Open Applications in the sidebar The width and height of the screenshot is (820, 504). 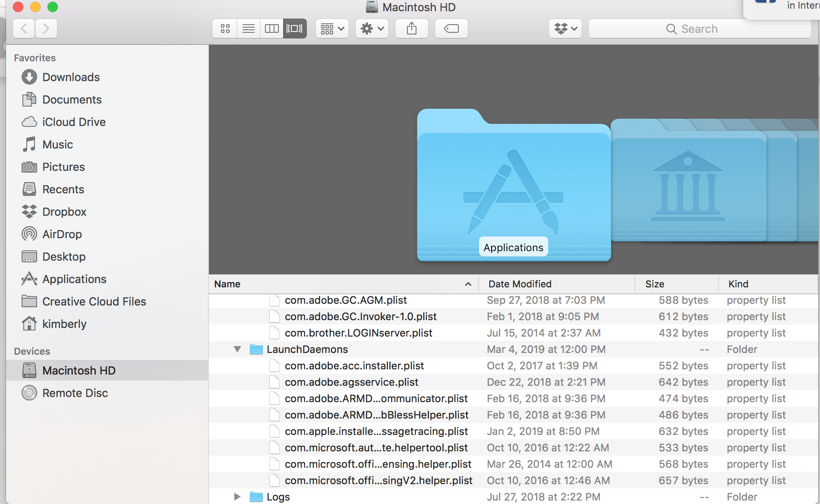pyautogui.click(x=107, y=279)
